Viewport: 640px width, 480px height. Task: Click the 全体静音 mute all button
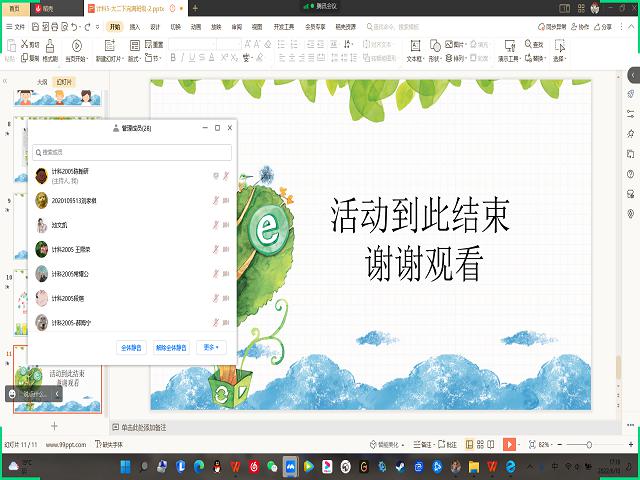[131, 348]
